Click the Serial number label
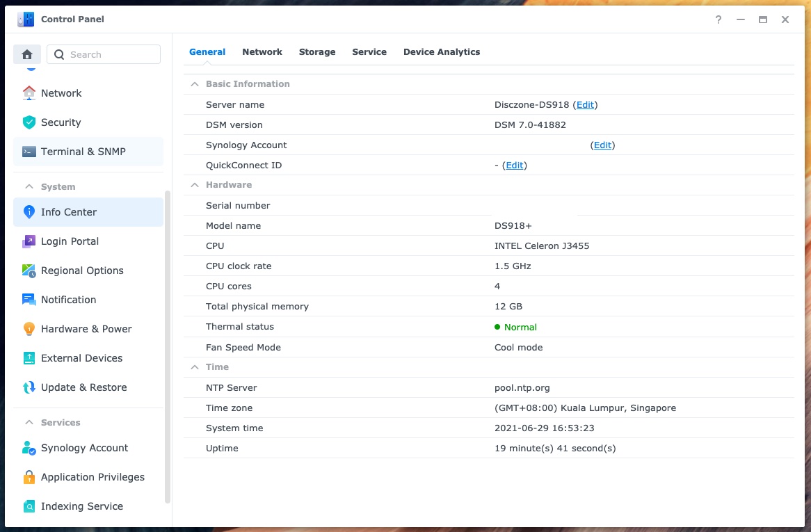Viewport: 811px width, 532px height. point(238,206)
